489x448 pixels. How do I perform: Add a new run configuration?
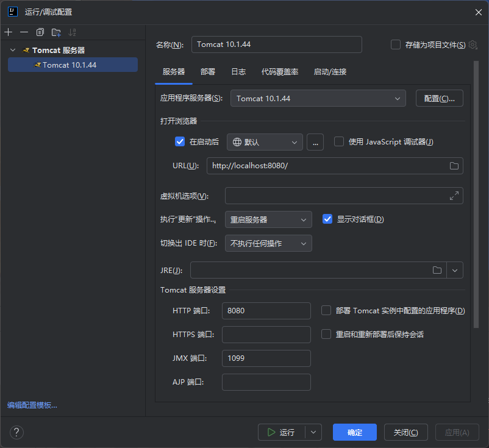9,32
